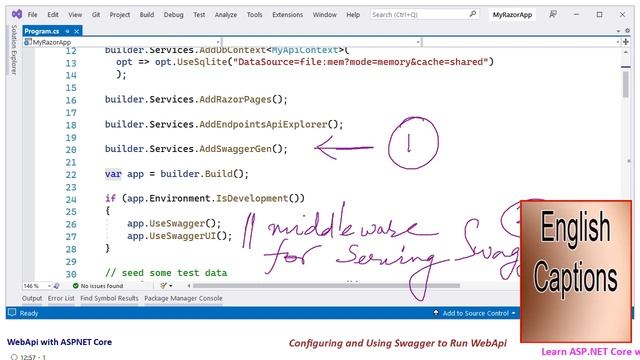640x360 pixels.
Task: Click the horizontal scrollbar thumb
Action: (326, 286)
